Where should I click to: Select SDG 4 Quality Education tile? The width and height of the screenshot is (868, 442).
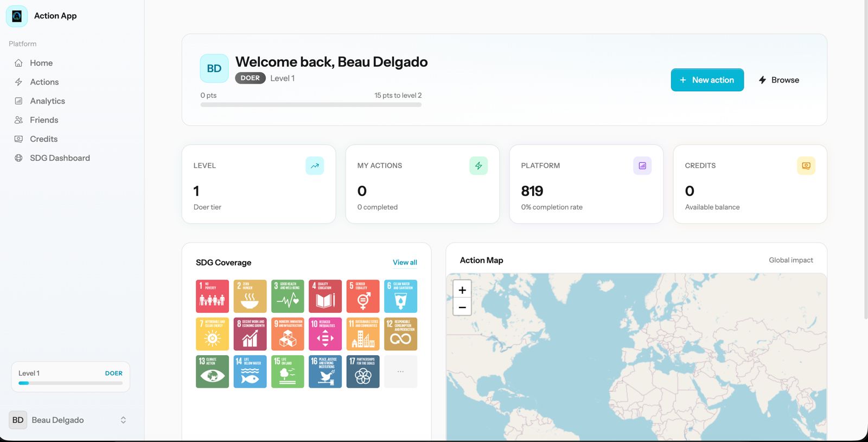[x=325, y=296]
